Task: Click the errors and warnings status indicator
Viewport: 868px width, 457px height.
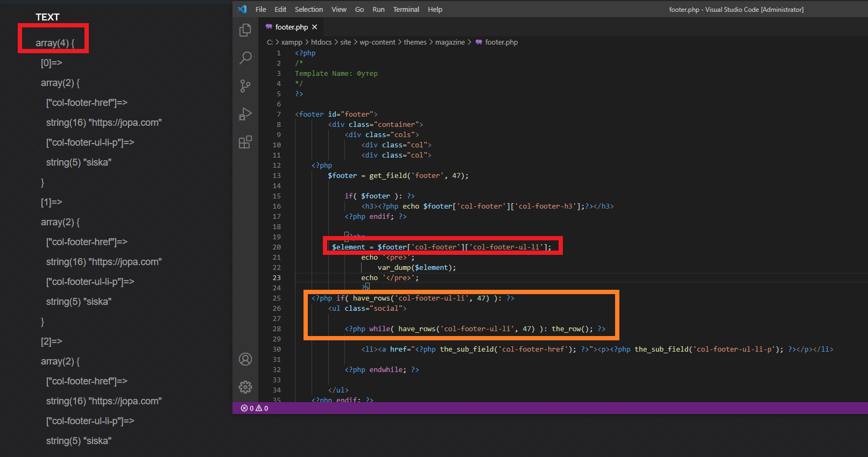Action: click(x=255, y=409)
